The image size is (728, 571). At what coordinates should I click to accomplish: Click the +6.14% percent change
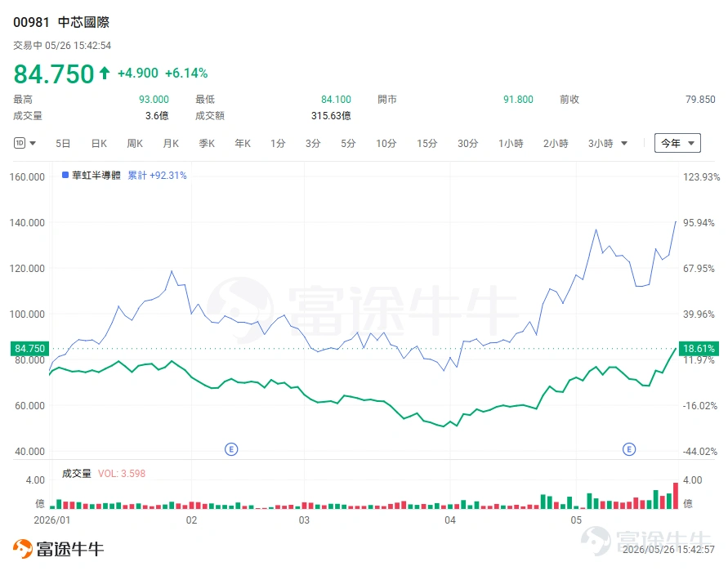click(186, 73)
